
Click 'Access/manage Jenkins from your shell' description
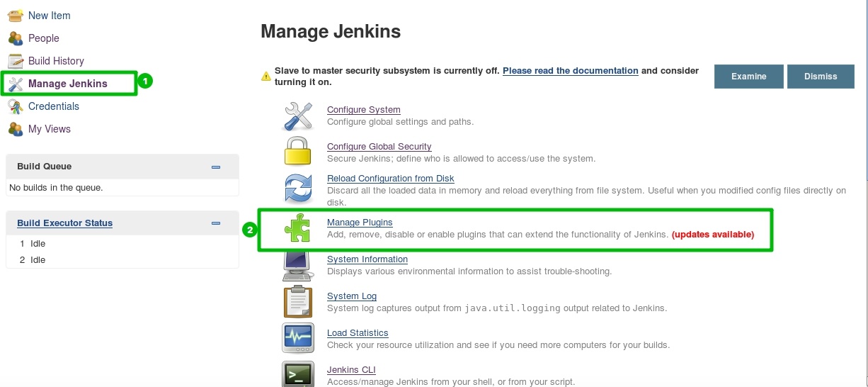click(x=451, y=382)
